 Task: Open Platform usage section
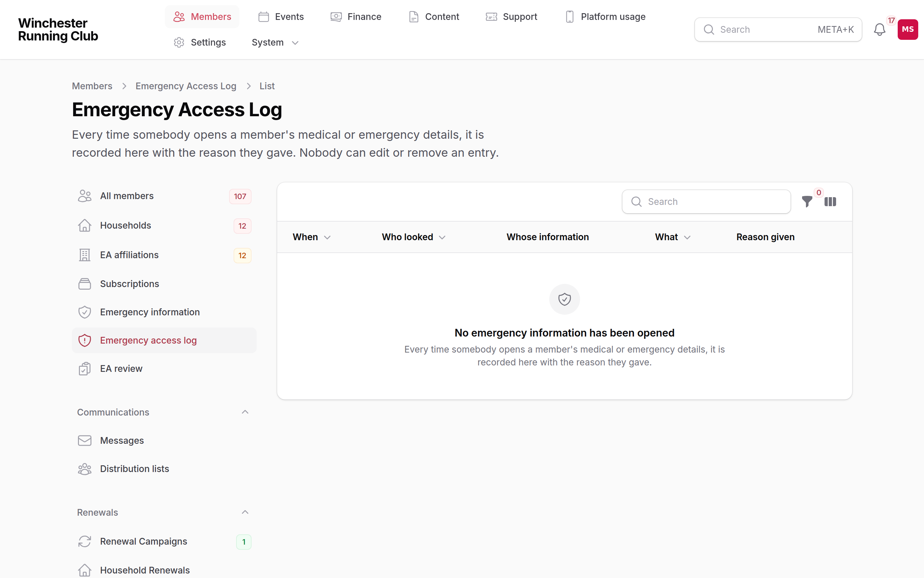click(x=605, y=17)
